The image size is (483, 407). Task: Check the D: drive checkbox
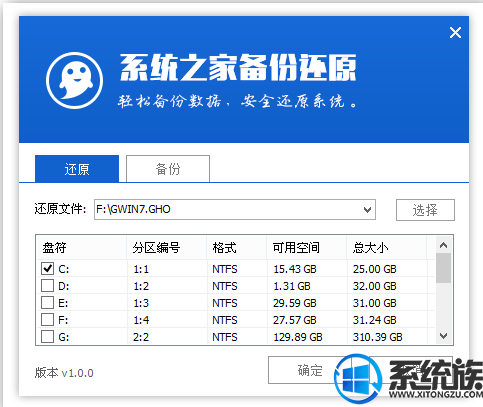coord(47,286)
